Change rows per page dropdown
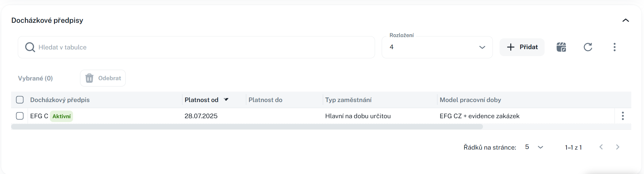 click(534, 147)
